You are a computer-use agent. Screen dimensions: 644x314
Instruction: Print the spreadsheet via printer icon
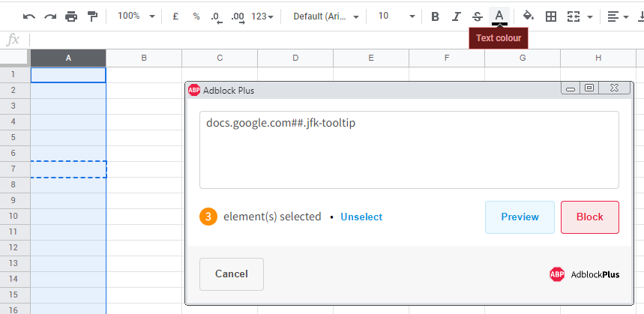tap(71, 16)
